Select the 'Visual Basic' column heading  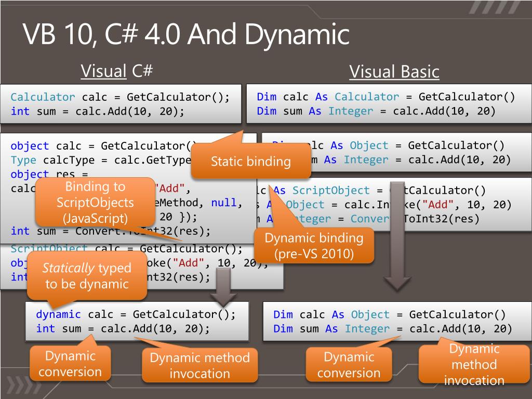394,72
